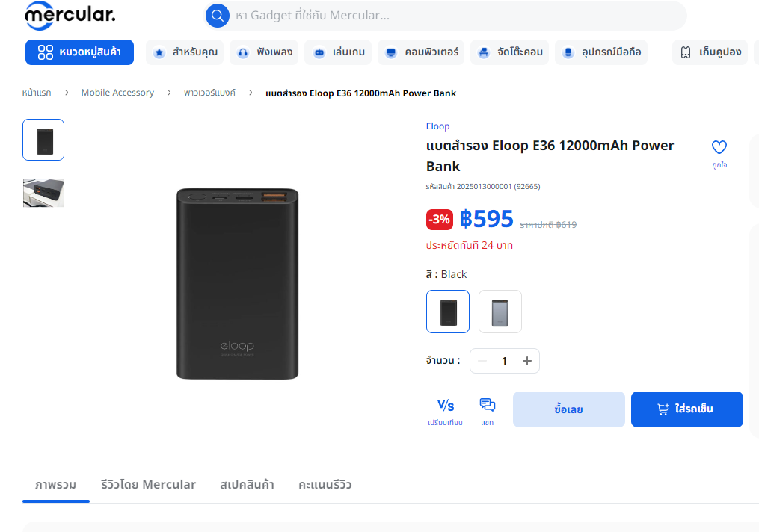Open the หมวดหมู่สินค้า category menu
Viewport: 759px width, 532px height.
(x=79, y=52)
